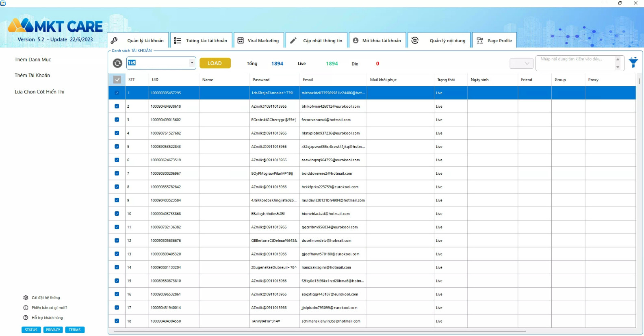Open the Tương tác tài khoản tab
Image resolution: width=644 pixels, height=336 pixels.
(202, 40)
